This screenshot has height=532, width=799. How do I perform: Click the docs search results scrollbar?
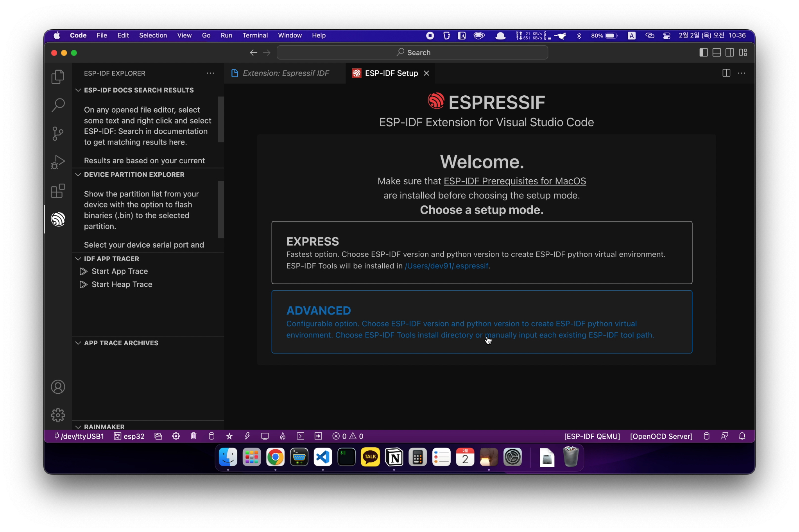[221, 119]
